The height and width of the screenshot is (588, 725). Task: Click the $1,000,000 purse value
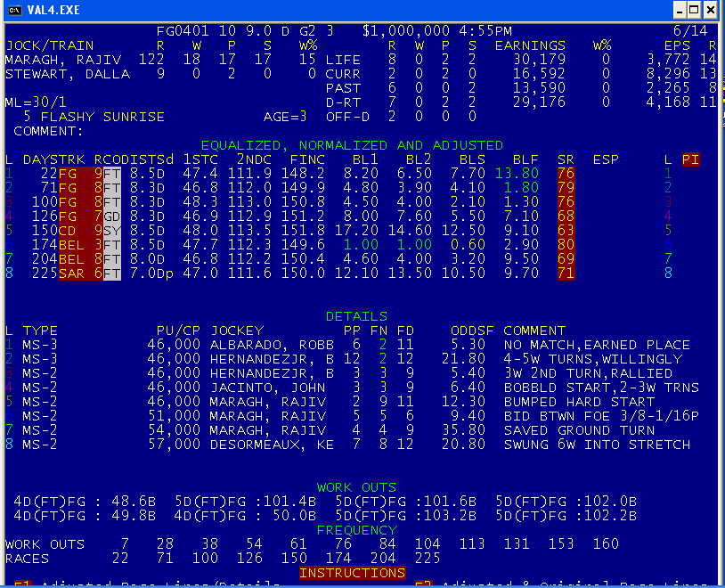[x=406, y=31]
